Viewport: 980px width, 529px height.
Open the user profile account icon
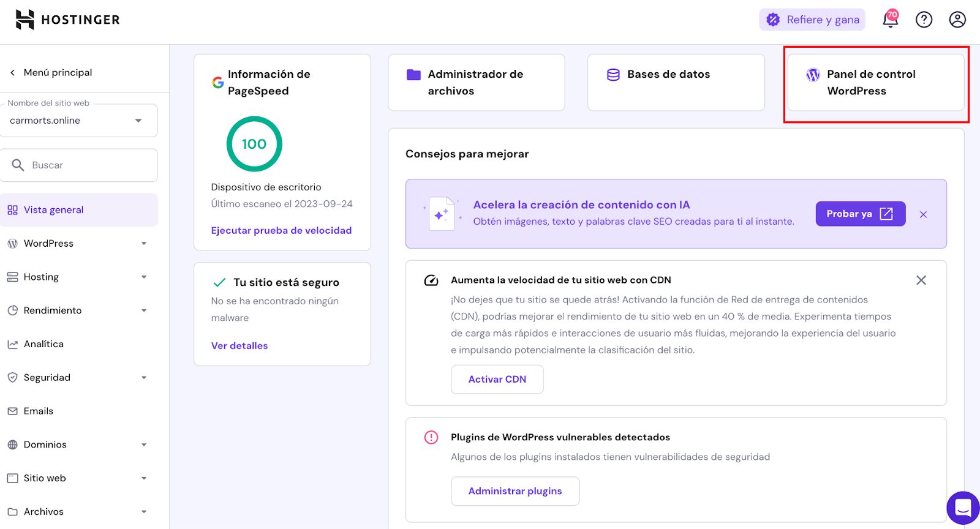point(957,20)
